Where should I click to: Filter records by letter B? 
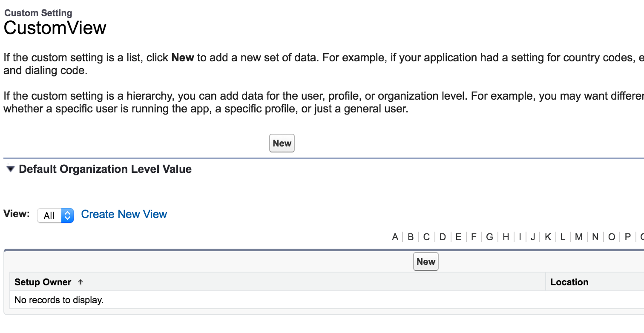point(411,237)
